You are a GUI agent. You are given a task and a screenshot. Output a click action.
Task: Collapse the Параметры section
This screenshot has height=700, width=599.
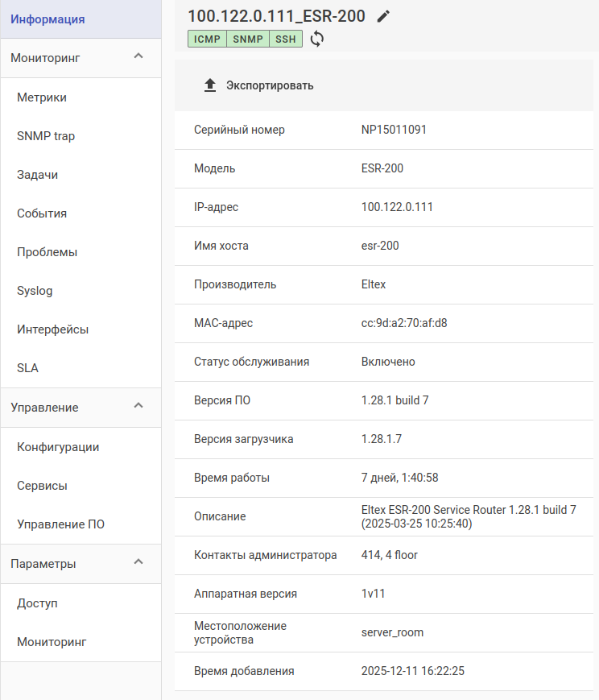138,562
